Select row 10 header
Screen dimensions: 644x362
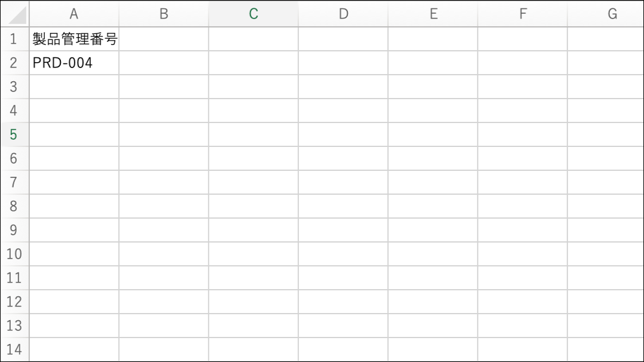pos(14,254)
